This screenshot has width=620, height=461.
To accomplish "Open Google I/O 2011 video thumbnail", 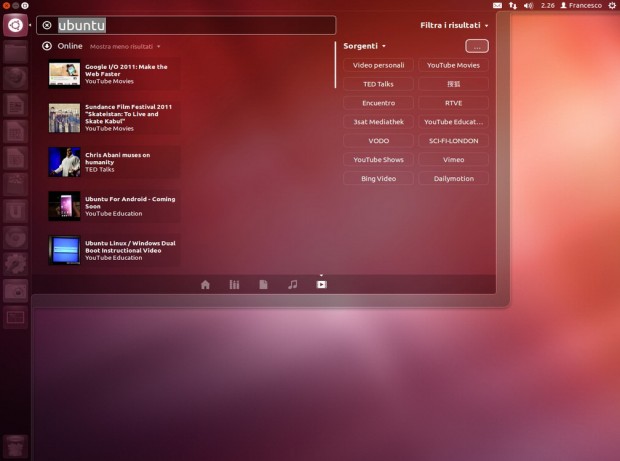I will 64,74.
